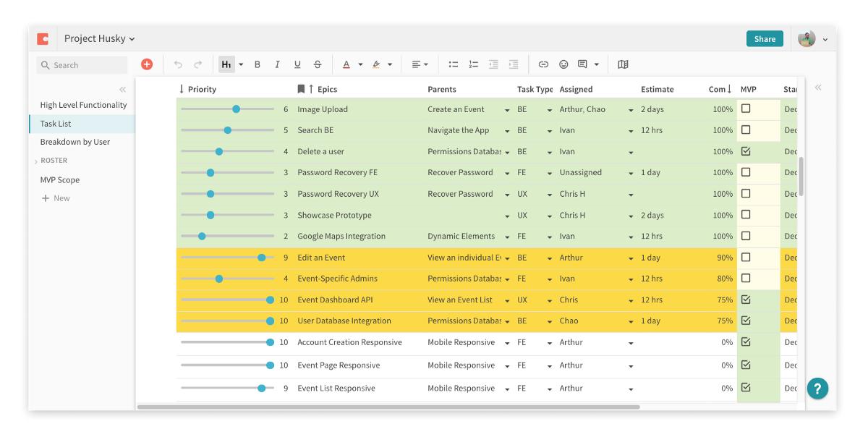
Task: Toggle italic formatting
Action: tap(277, 64)
